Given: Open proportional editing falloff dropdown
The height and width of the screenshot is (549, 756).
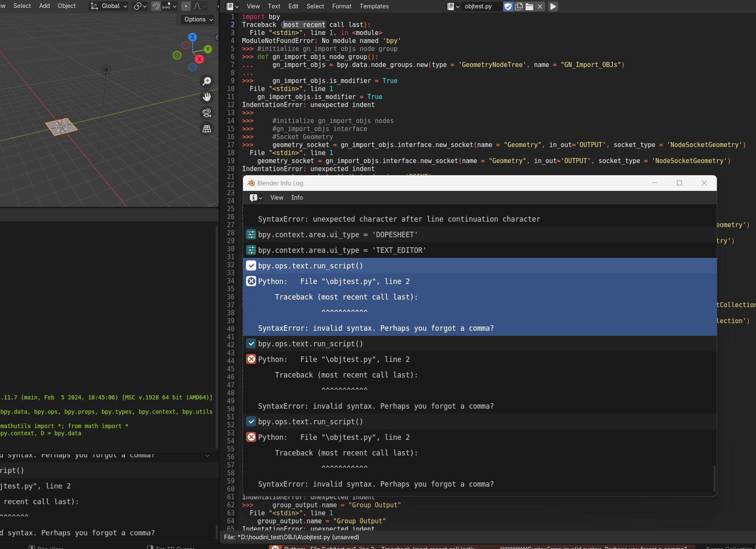Looking at the screenshot, I should [200, 6].
